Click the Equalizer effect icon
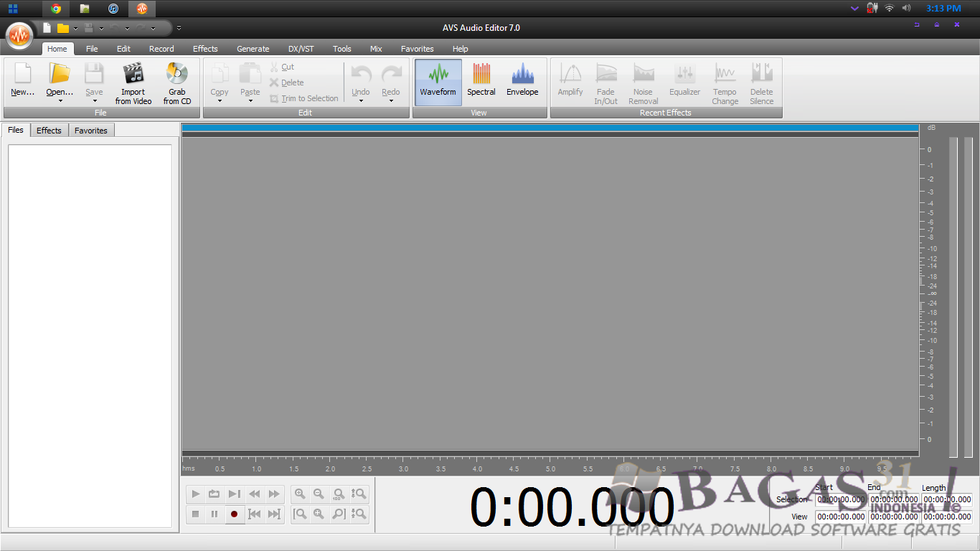Screen dimensions: 980x551 click(684, 74)
